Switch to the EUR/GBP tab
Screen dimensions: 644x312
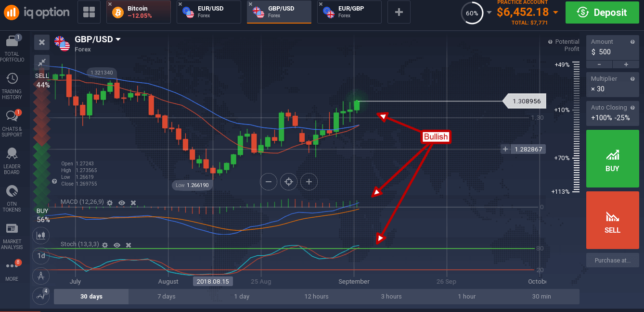[x=349, y=12]
